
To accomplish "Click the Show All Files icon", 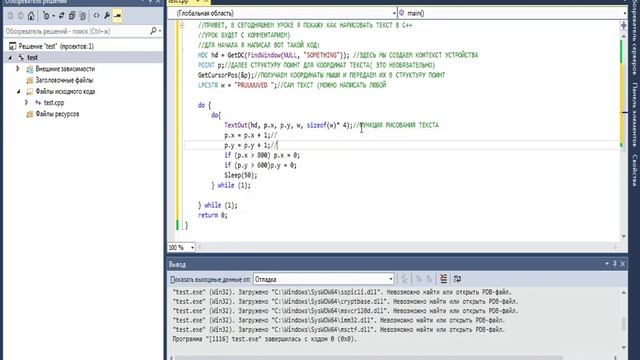I will click(x=83, y=16).
